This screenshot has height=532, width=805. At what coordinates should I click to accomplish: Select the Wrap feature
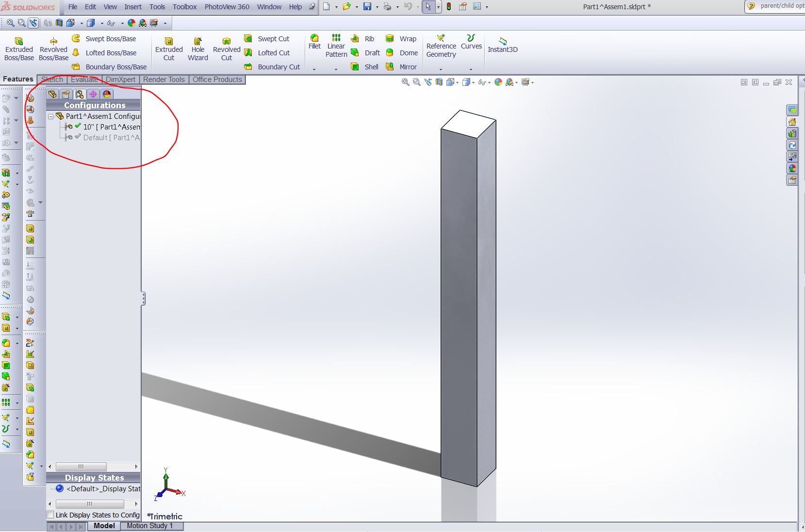coord(401,39)
